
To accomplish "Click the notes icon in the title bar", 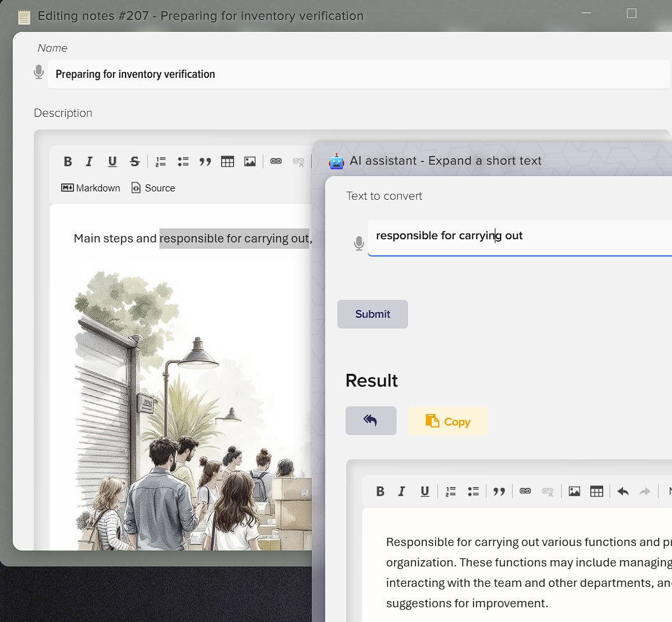I will (24, 17).
